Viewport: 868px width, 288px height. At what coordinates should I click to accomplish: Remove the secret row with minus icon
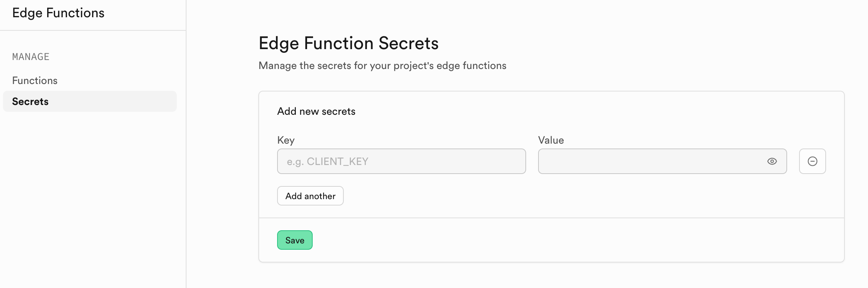(x=812, y=161)
